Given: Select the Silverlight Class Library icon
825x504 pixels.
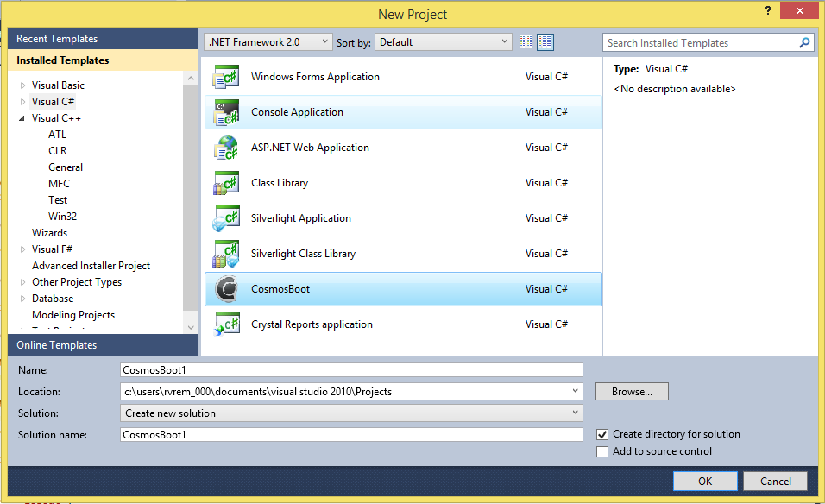Looking at the screenshot, I should click(226, 254).
